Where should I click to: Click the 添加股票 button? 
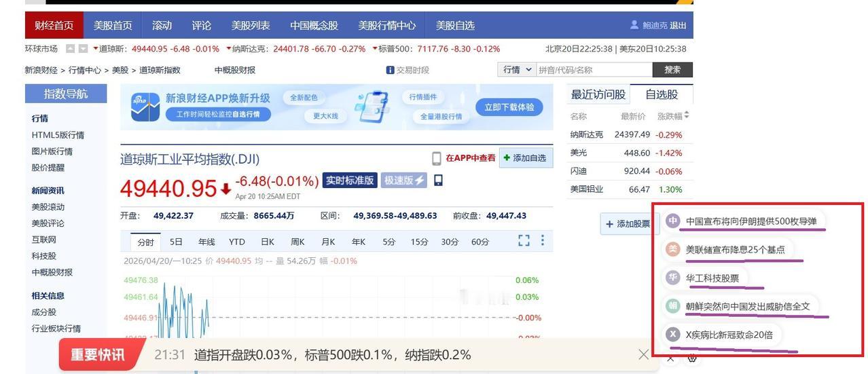click(628, 224)
